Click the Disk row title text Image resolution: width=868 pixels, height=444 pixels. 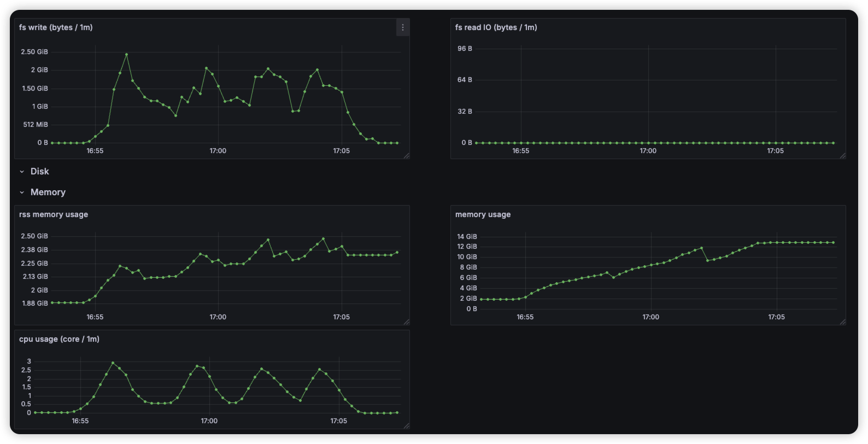coord(39,172)
